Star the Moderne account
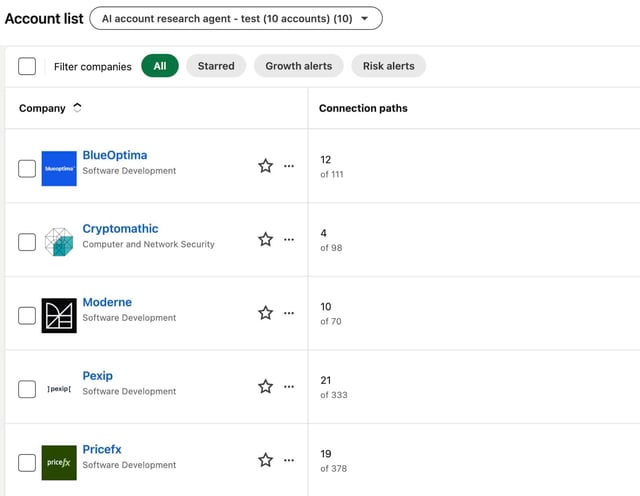Image resolution: width=640 pixels, height=496 pixels. tap(265, 313)
